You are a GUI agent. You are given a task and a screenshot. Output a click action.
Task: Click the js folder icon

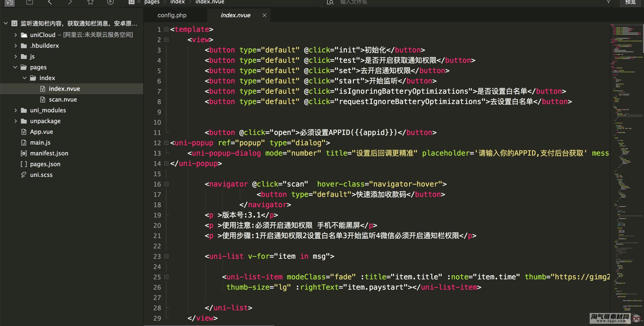pyautogui.click(x=24, y=57)
